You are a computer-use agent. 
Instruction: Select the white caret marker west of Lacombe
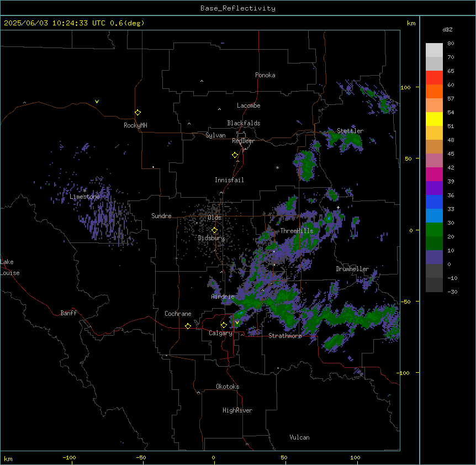pyautogui.click(x=219, y=109)
